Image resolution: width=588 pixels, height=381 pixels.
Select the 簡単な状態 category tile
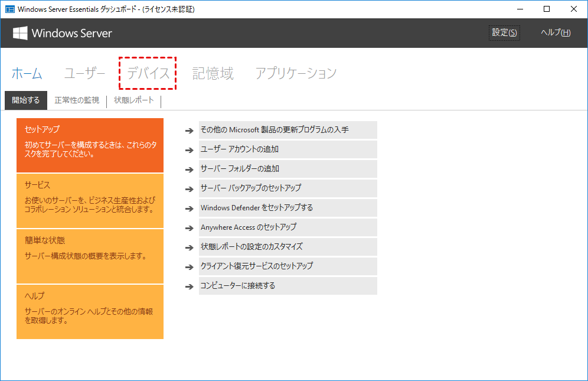click(90, 256)
